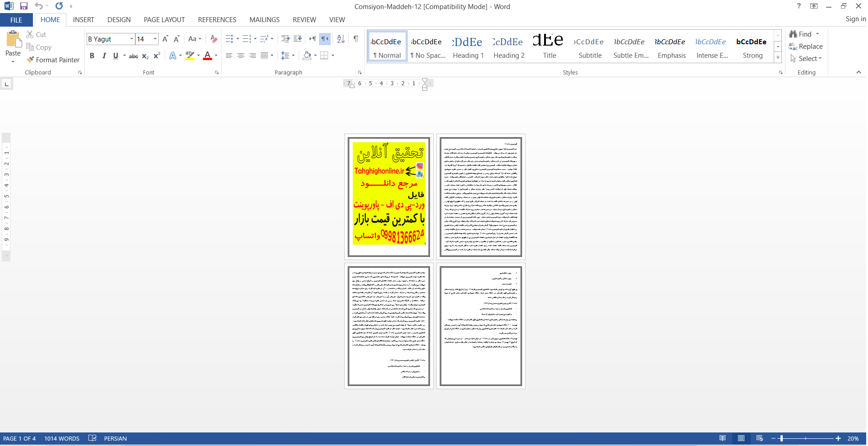Open the Change Case Aa dropdown
Viewport: 868px width, 446px height.
click(x=195, y=39)
